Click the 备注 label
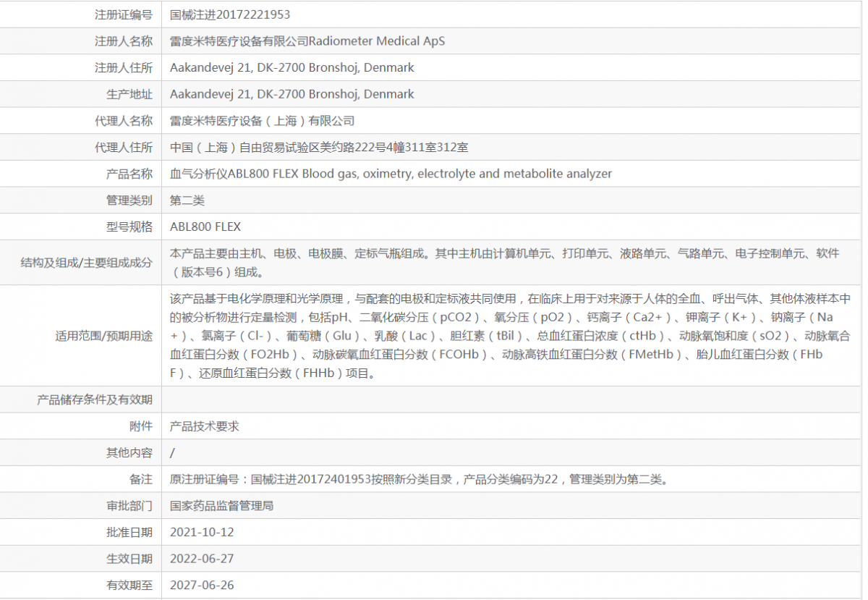 pos(141,479)
